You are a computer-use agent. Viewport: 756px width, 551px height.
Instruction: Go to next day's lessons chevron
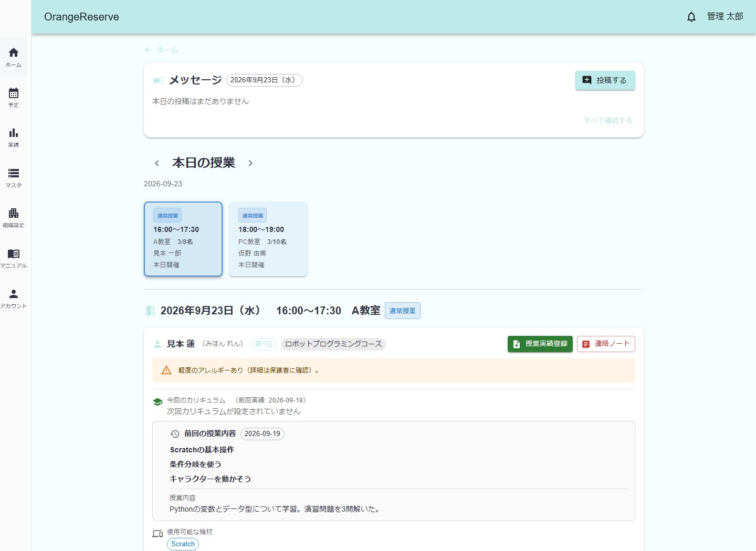coord(250,163)
